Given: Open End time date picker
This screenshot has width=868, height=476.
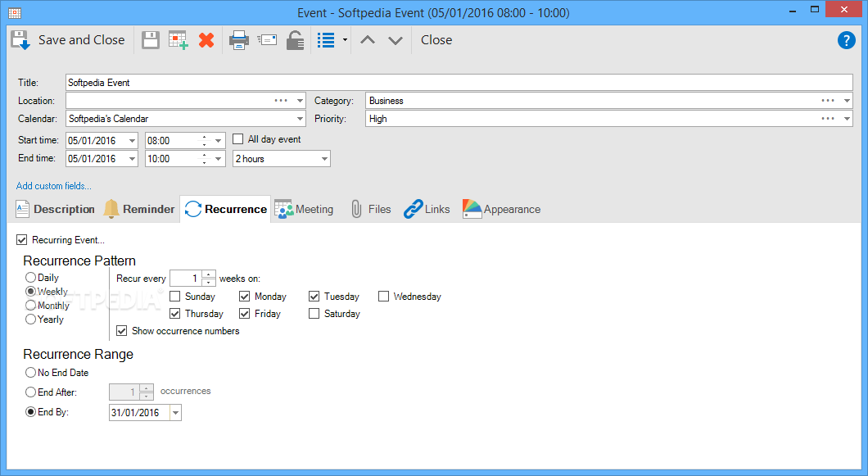Looking at the screenshot, I should [133, 159].
